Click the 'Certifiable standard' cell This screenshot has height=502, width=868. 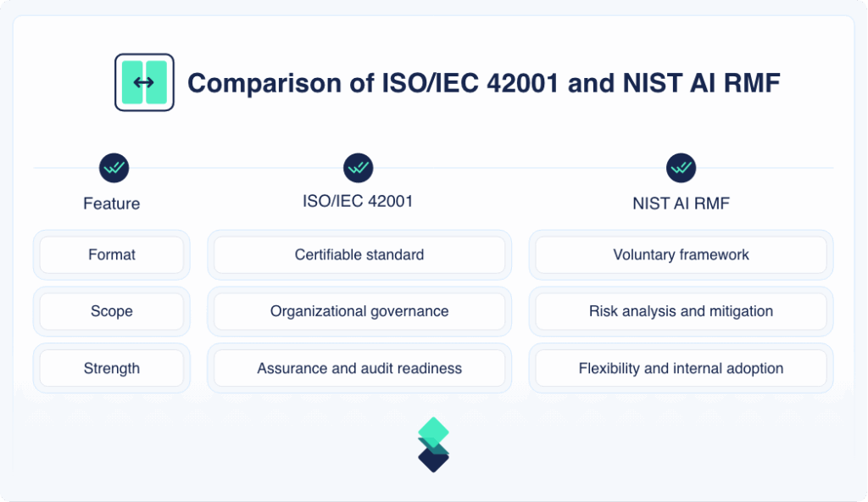[x=359, y=255]
